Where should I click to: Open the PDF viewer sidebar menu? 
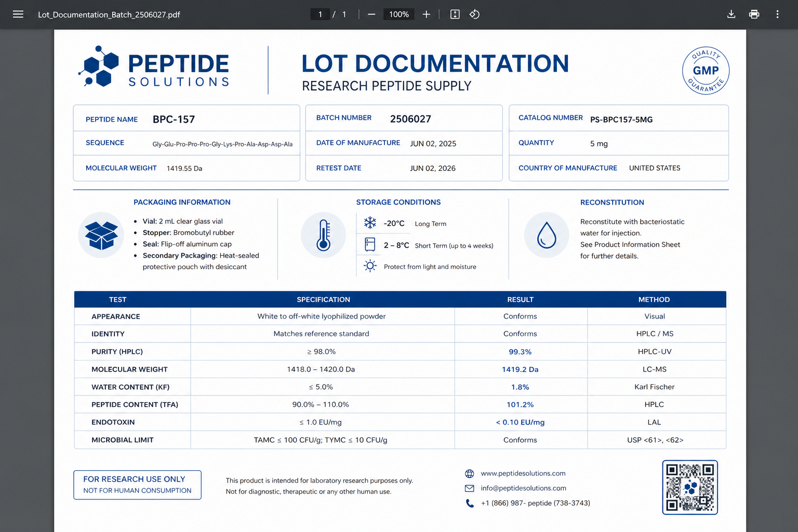tap(18, 14)
